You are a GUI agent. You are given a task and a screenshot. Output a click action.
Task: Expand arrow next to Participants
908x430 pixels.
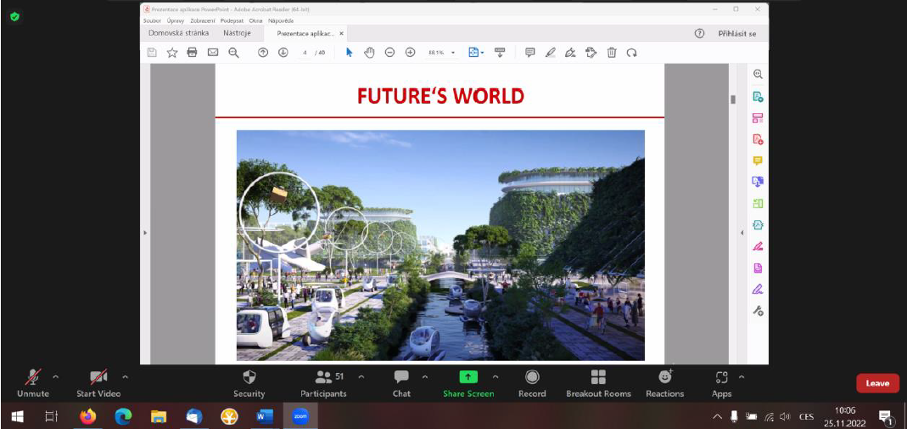(x=361, y=377)
